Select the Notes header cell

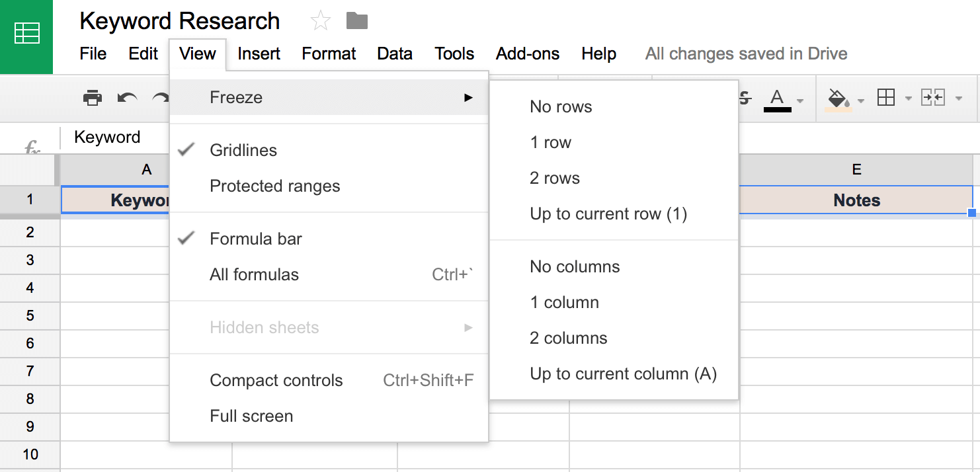(856, 200)
